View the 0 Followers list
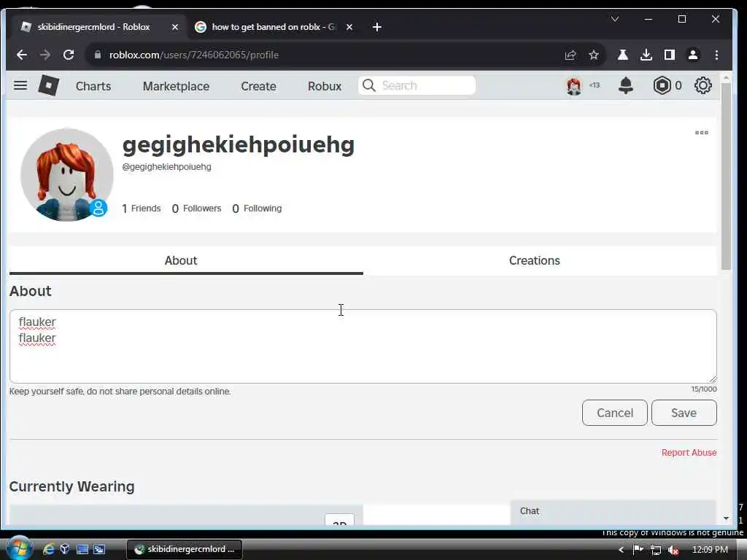 tap(196, 209)
